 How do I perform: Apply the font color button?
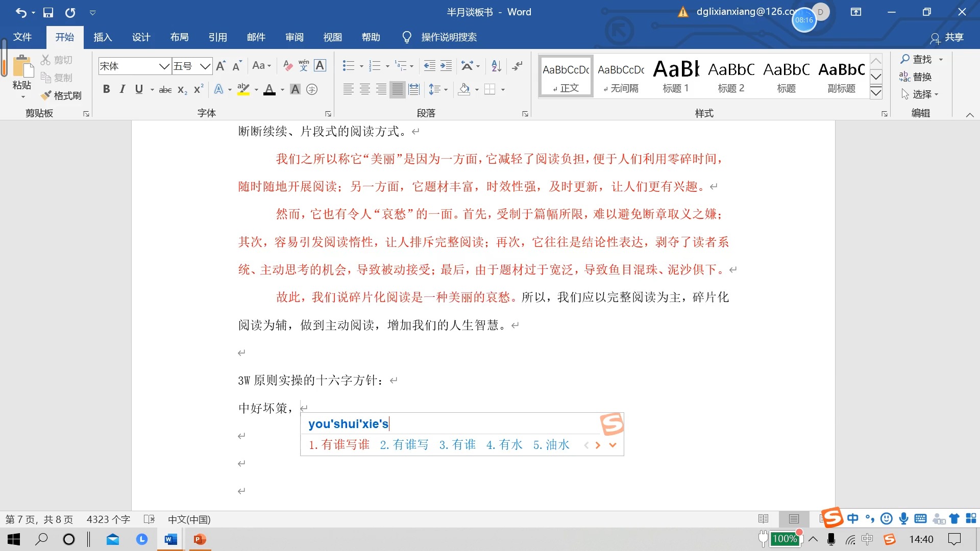coord(269,90)
